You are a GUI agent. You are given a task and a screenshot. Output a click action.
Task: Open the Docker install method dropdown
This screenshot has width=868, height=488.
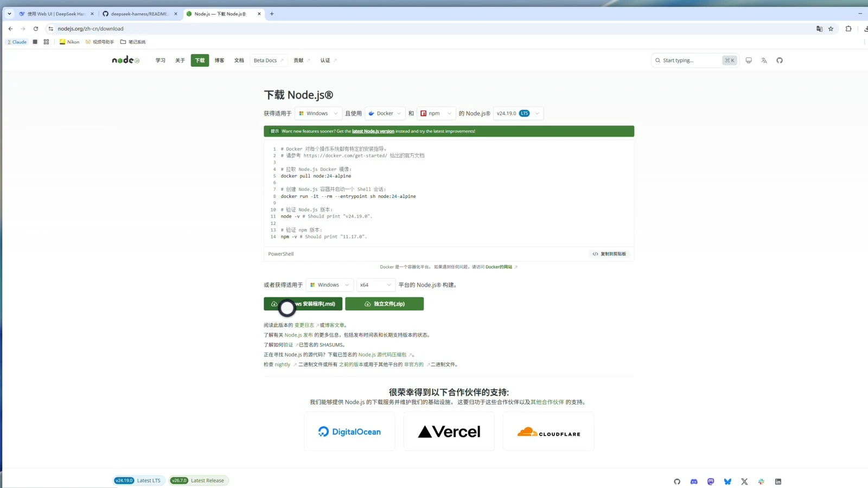[x=385, y=113]
